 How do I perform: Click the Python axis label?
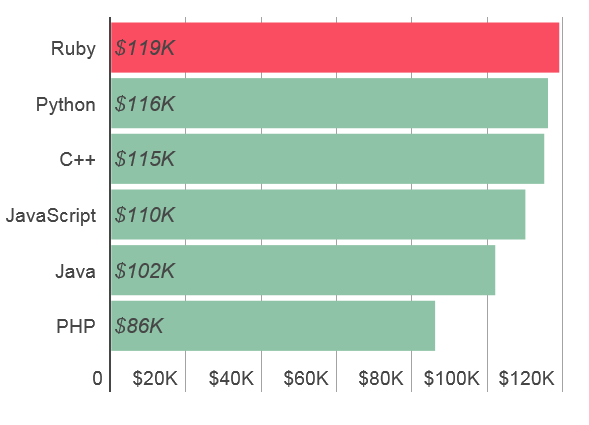click(x=66, y=105)
